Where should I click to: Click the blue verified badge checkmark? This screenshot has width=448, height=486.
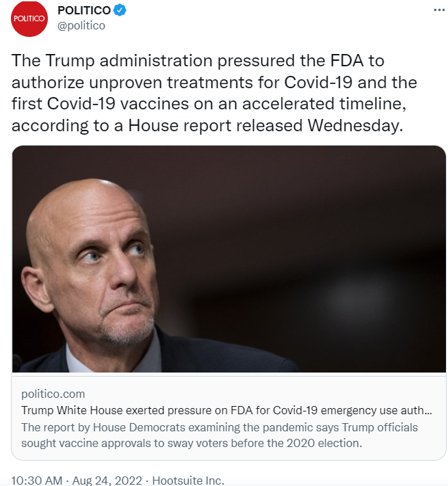[118, 12]
